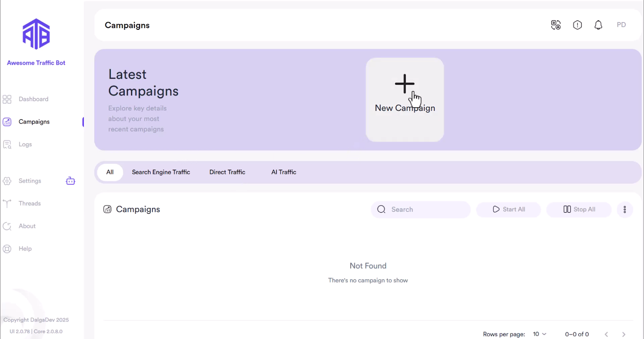Click the pause icon in Stop All
The image size is (644, 339).
click(567, 209)
